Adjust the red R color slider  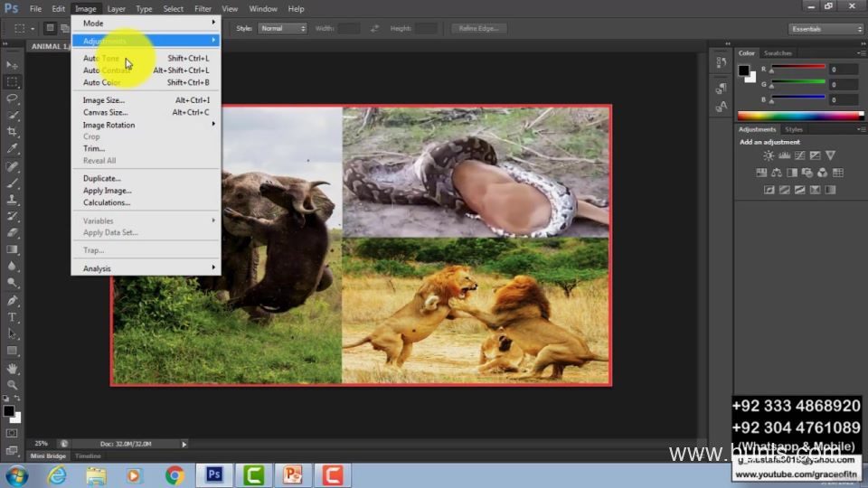pos(797,70)
